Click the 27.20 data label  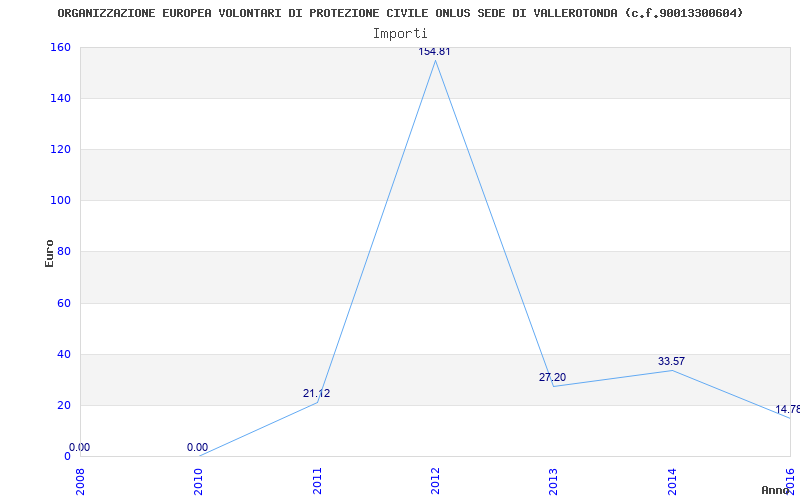point(552,377)
